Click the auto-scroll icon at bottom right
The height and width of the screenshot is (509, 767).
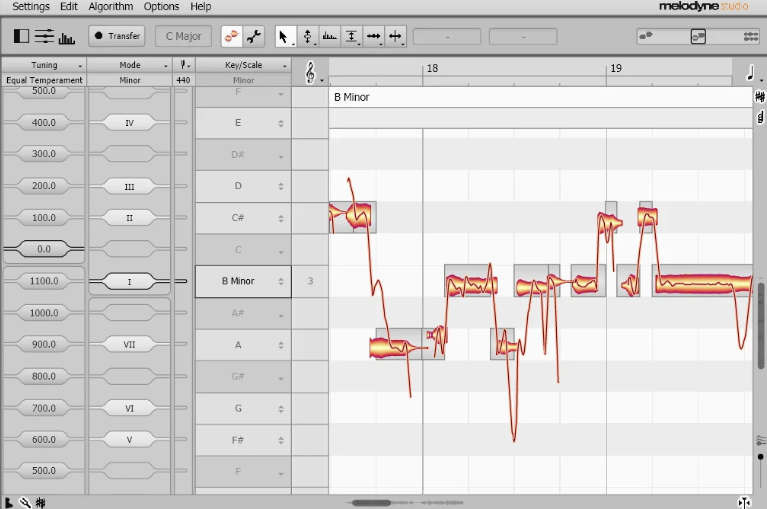[744, 502]
